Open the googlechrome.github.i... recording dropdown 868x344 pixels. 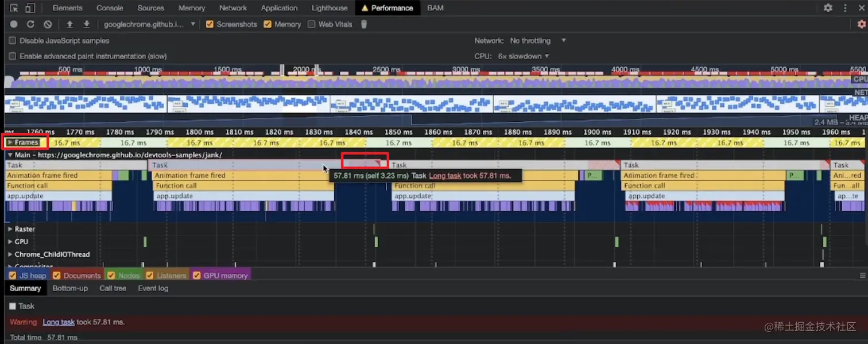(149, 24)
